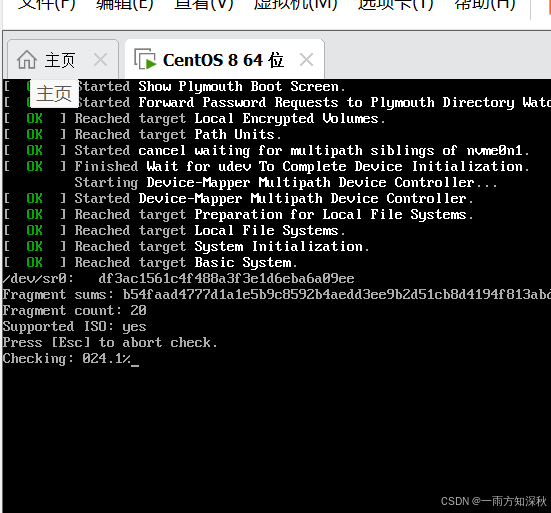The image size is (551, 513).
Task: Open the 查看(V) menu
Action: point(203,5)
